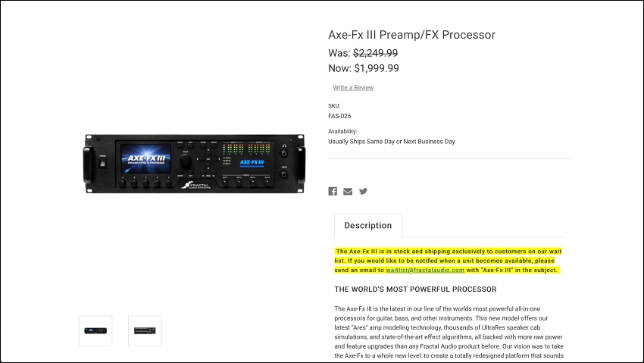Click the World's Most Powerful Processor heading
The width and height of the screenshot is (644, 363).
(415, 289)
